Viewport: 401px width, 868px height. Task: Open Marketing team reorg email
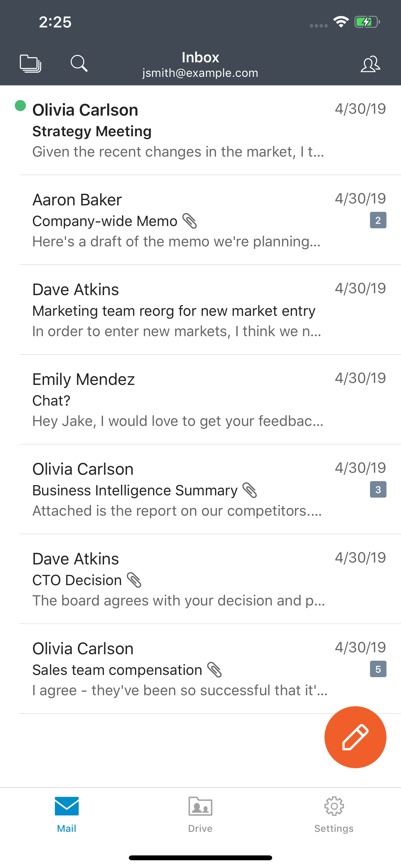[x=179, y=310]
